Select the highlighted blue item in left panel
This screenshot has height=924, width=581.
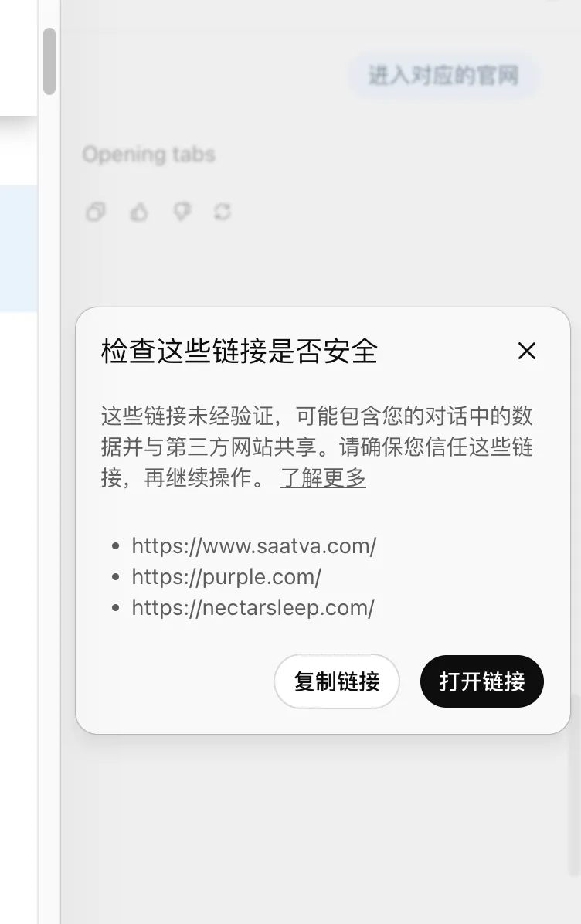(19, 248)
